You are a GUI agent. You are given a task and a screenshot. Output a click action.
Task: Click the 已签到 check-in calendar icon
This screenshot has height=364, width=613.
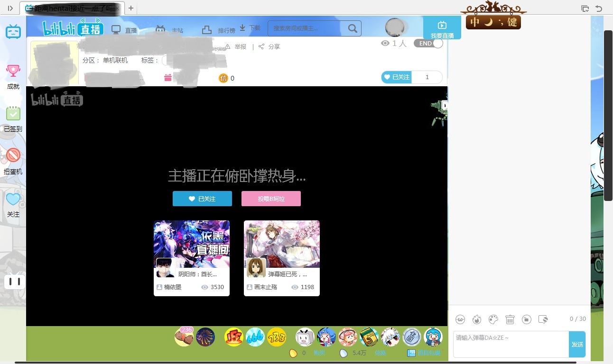point(13,114)
